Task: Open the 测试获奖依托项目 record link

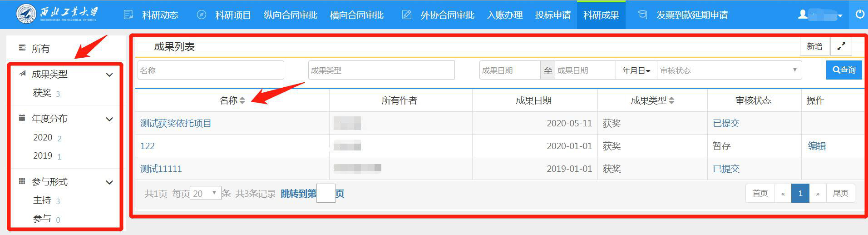Action: 176,123
